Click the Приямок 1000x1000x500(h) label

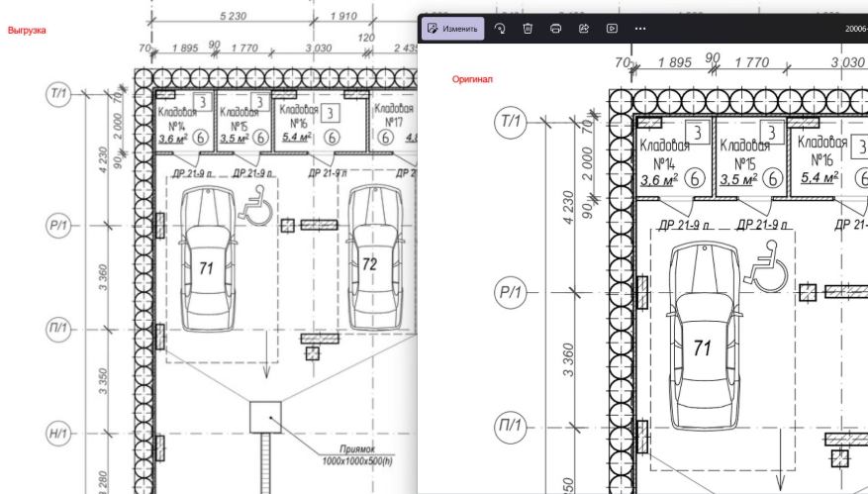[357, 454]
